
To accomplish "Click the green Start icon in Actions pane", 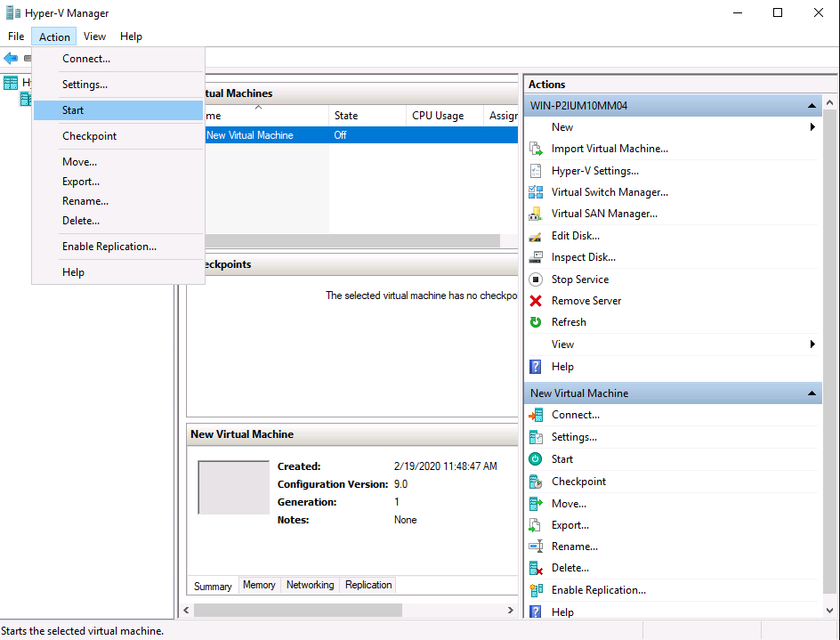I will coord(536,459).
